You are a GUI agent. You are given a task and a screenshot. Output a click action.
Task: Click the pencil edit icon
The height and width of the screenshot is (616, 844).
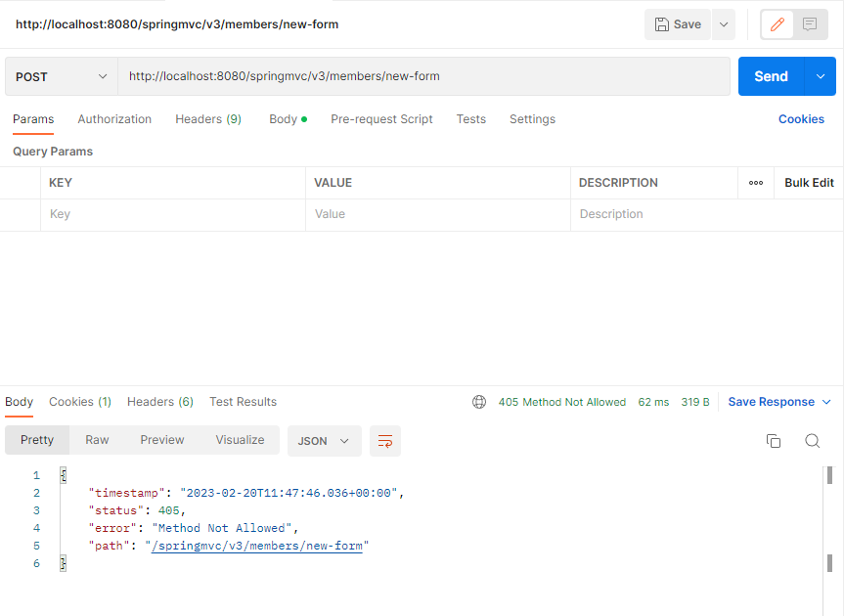[x=777, y=24]
